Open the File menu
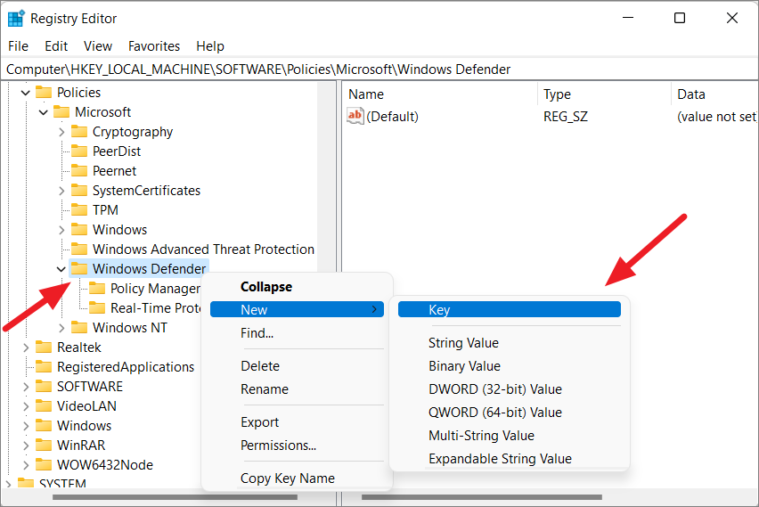 click(x=18, y=46)
